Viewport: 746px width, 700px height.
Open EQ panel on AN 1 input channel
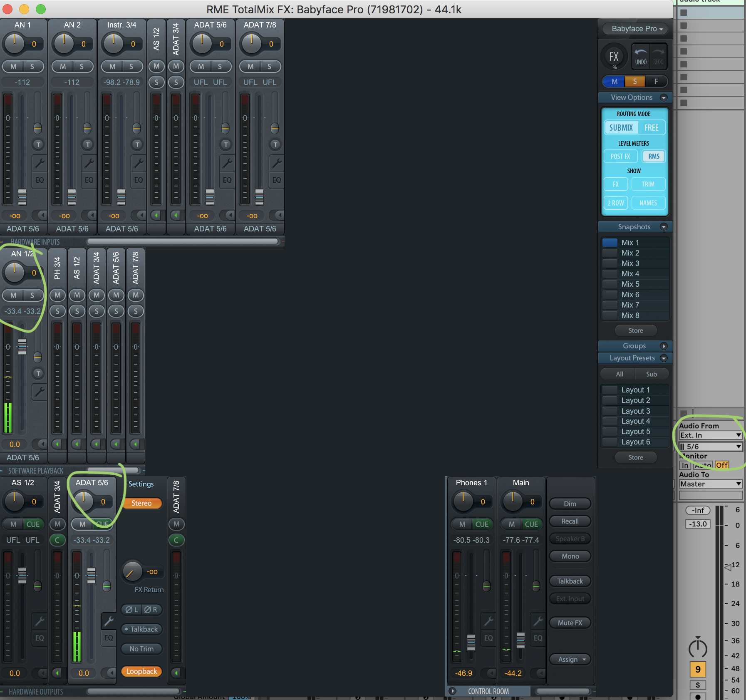point(40,180)
